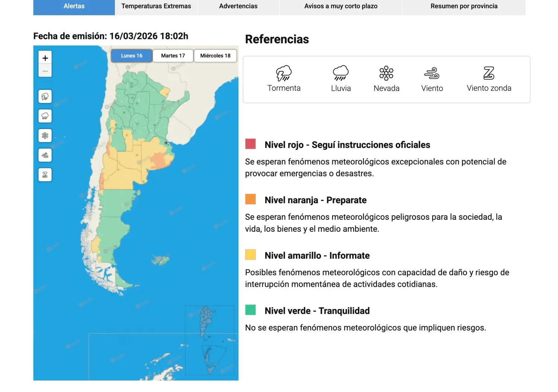The image size is (558, 392).
Task: Click the Lluvia cloud icon in Referencias
Action: (341, 73)
